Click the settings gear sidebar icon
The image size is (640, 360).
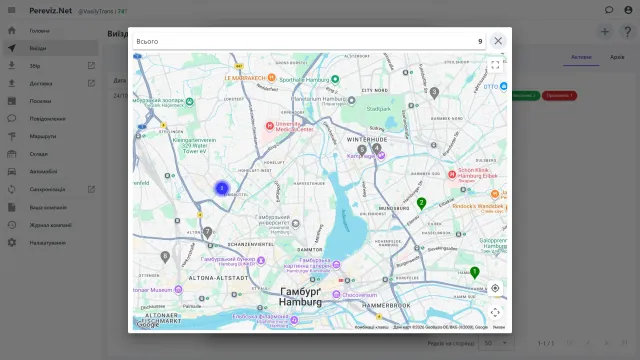point(12,242)
